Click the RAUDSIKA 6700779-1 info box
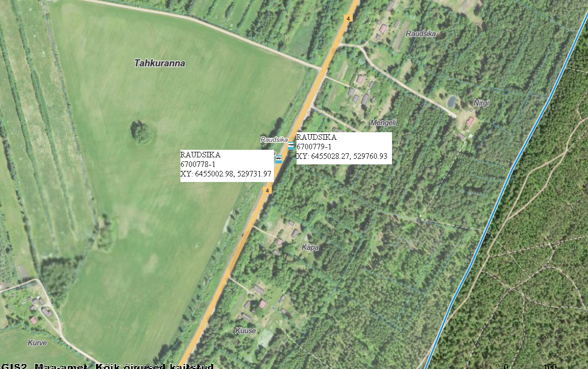 tap(344, 148)
